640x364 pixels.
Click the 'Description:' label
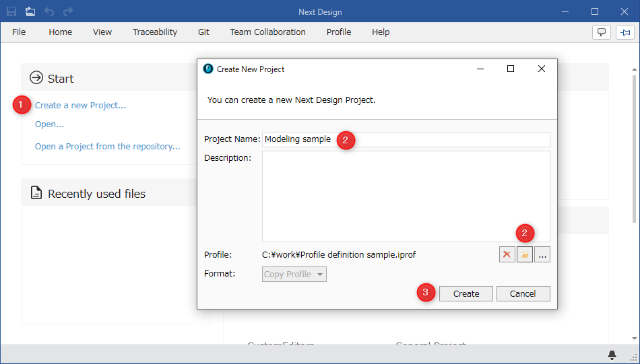click(x=228, y=157)
